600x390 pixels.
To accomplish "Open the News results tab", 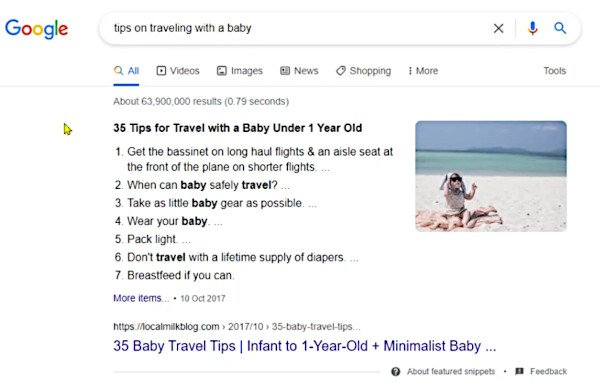I will coord(299,71).
